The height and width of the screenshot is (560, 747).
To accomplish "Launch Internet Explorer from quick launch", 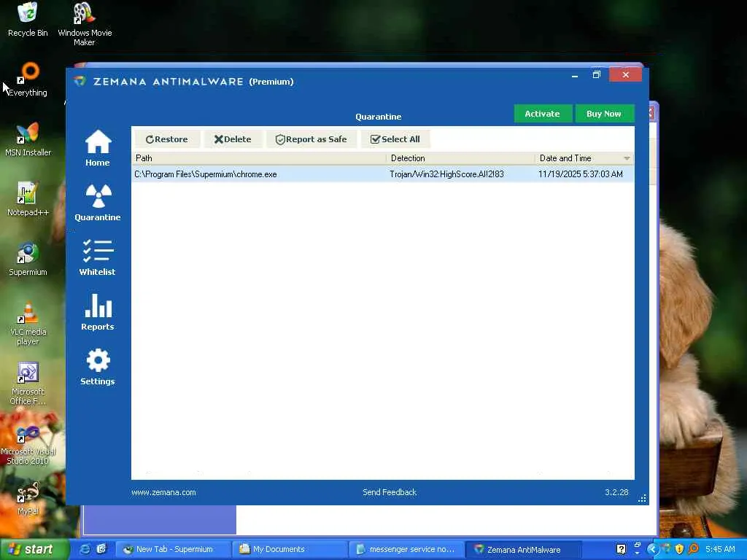I will pyautogui.click(x=85, y=550).
